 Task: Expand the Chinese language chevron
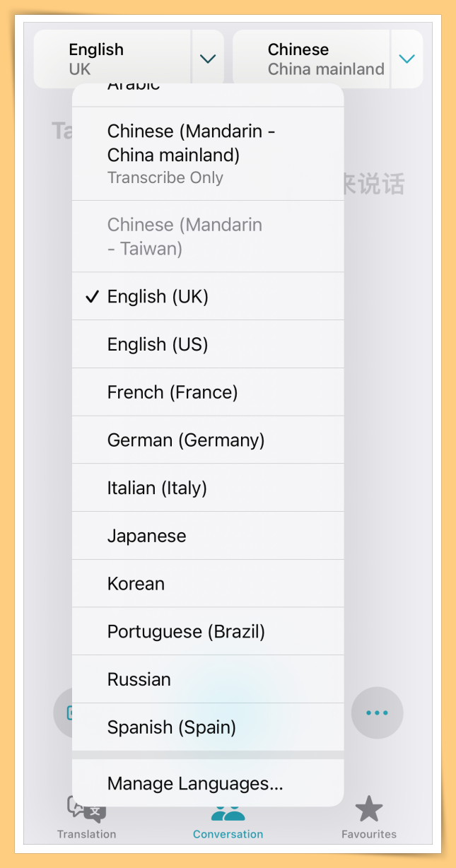pyautogui.click(x=407, y=59)
